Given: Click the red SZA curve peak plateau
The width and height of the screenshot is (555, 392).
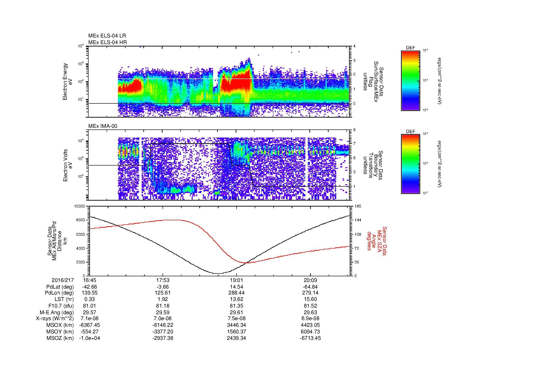Looking at the screenshot, I should pyautogui.click(x=172, y=220).
